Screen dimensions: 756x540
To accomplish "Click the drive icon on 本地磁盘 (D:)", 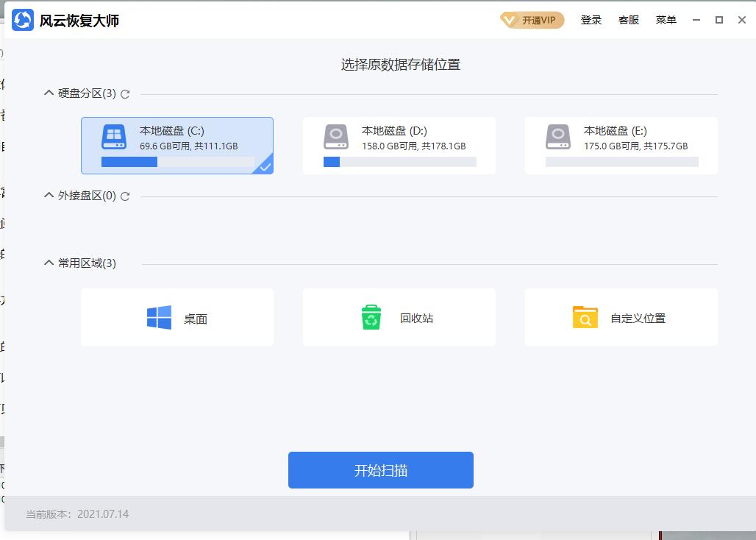I will tap(335, 137).
